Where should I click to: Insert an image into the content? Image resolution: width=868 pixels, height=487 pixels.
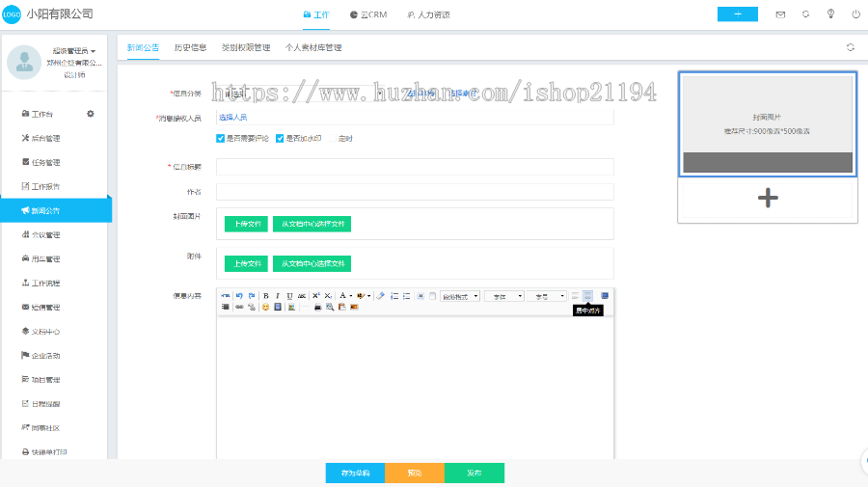pyautogui.click(x=291, y=307)
